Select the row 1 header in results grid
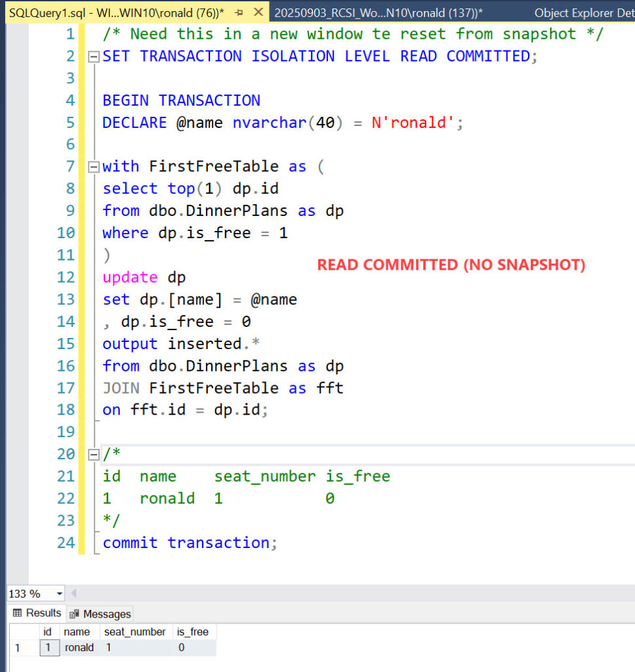 click(x=18, y=648)
